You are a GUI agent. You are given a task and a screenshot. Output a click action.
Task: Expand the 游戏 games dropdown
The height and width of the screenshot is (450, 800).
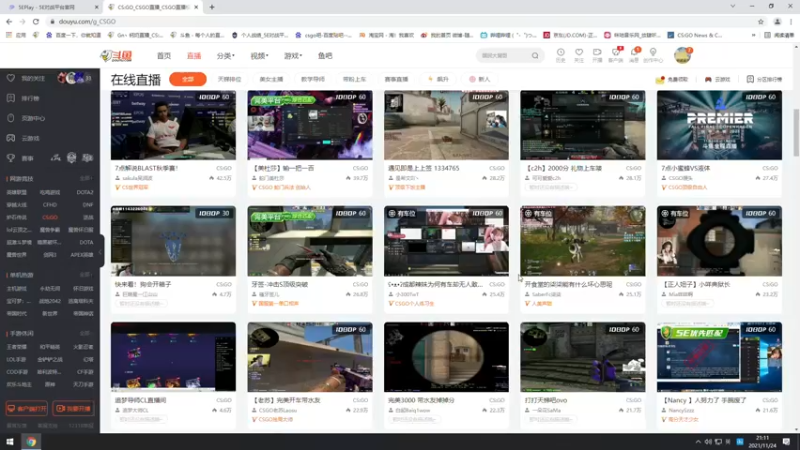tap(293, 56)
